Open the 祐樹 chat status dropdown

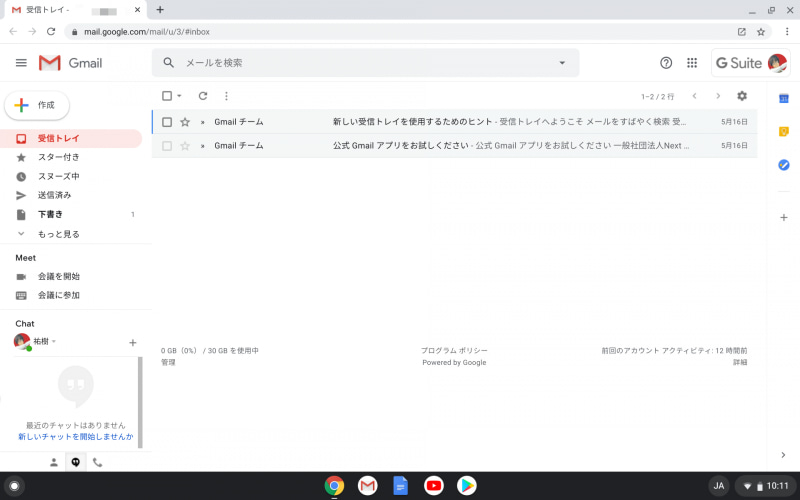[54, 341]
